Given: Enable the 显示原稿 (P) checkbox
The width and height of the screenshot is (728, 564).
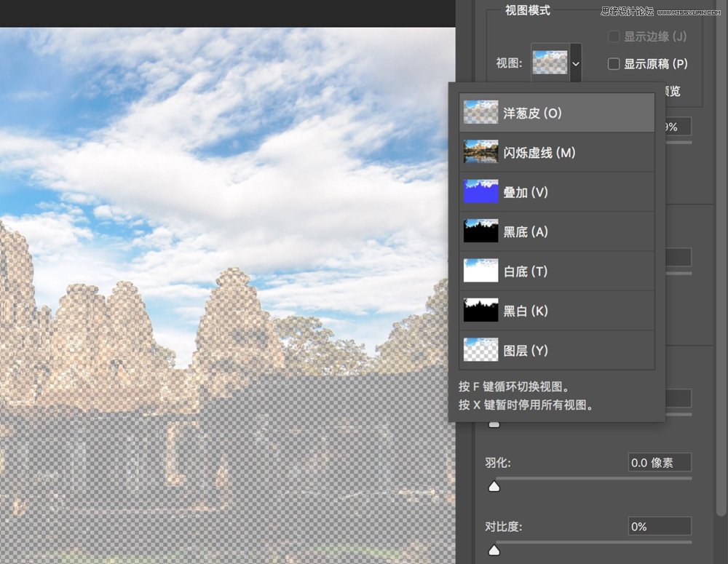Looking at the screenshot, I should (614, 64).
